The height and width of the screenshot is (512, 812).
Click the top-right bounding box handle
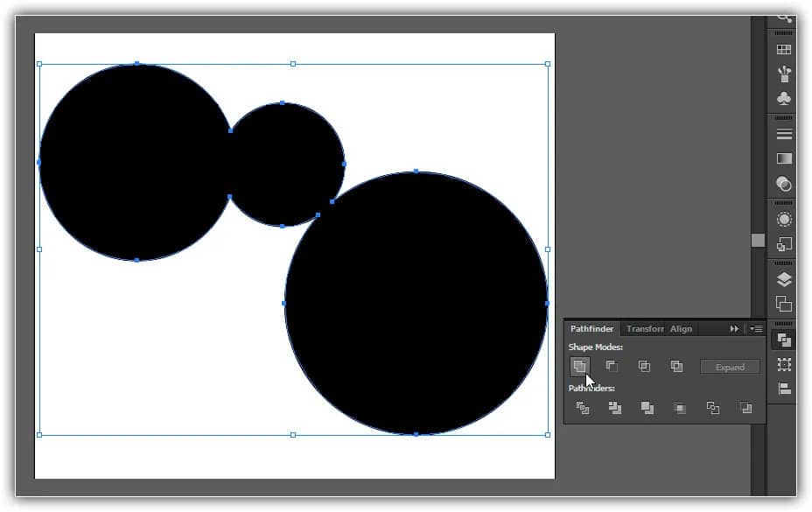(x=548, y=64)
